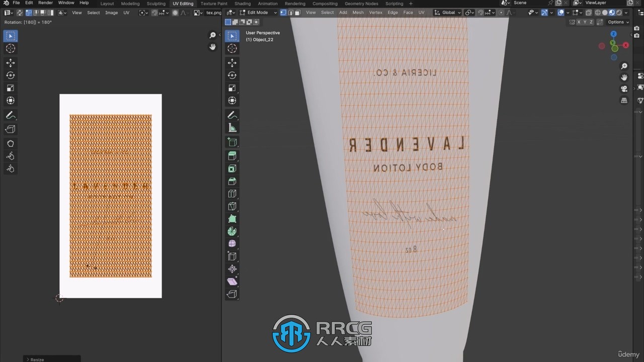Open the 3D viewport Face menu
This screenshot has height=362, width=644.
[x=408, y=13]
